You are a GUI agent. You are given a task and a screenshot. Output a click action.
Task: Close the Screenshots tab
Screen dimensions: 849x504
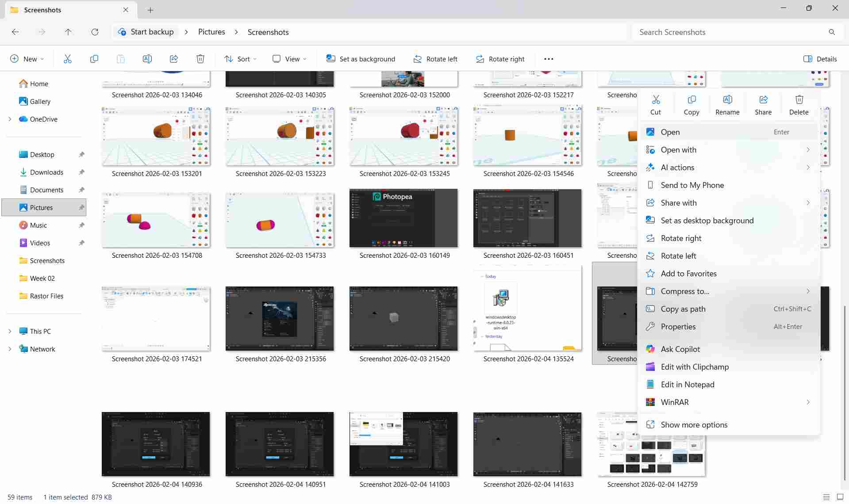pos(126,10)
